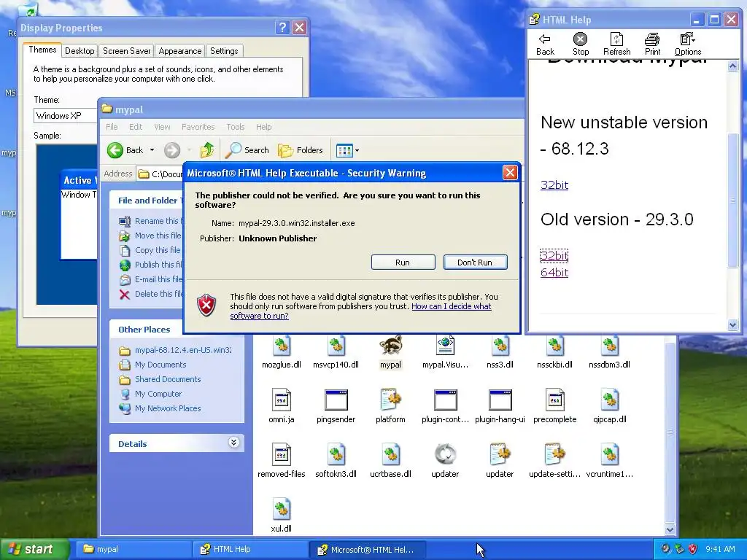Select the removed-files file
This screenshot has height=560, width=747.
[282, 461]
